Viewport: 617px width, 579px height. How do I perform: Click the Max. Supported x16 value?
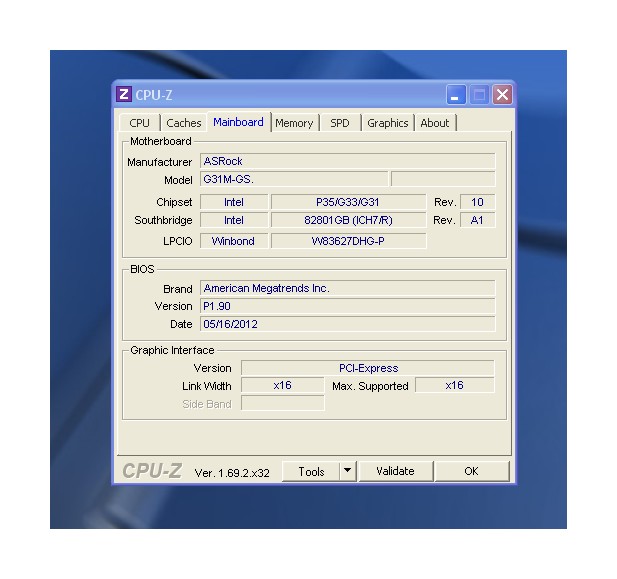454,385
